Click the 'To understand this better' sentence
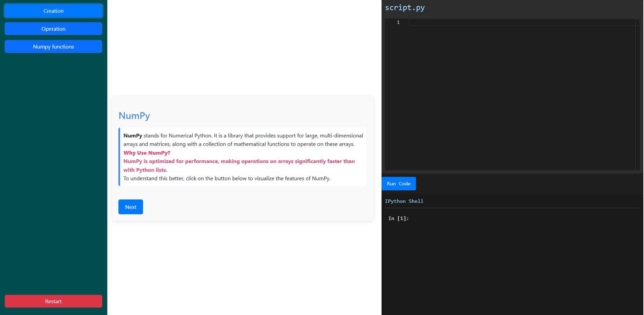This screenshot has width=644, height=315. [227, 179]
